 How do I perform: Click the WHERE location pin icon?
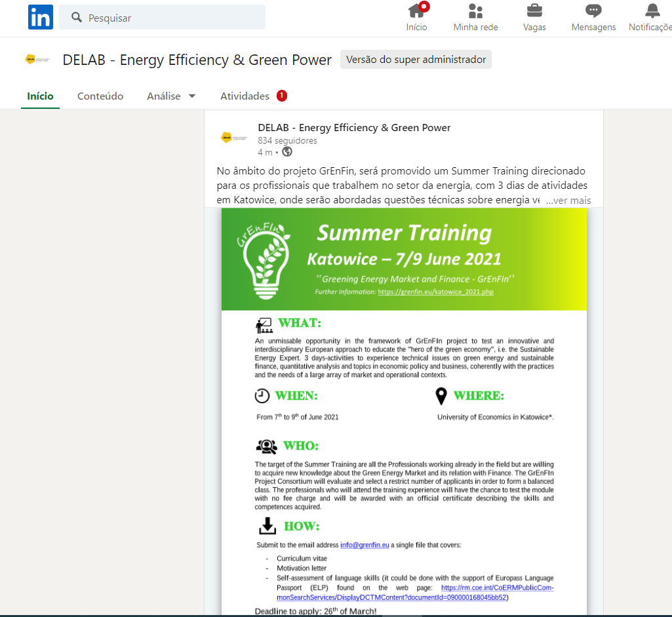coord(441,396)
